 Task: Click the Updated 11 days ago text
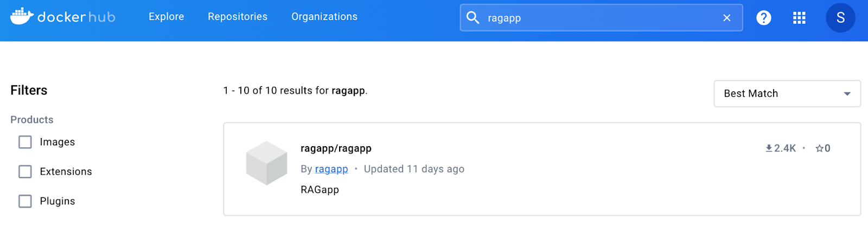[414, 169]
